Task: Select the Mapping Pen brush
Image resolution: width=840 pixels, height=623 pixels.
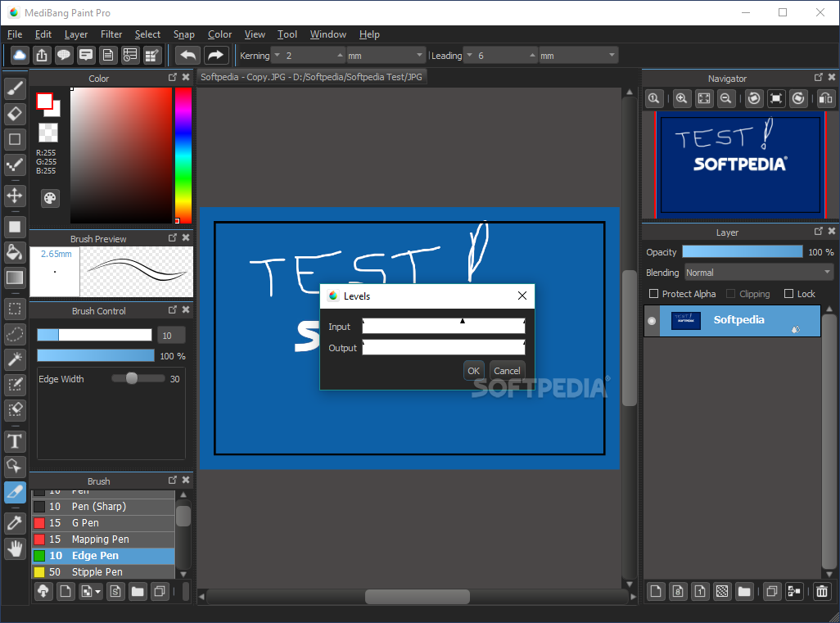Action: point(103,539)
